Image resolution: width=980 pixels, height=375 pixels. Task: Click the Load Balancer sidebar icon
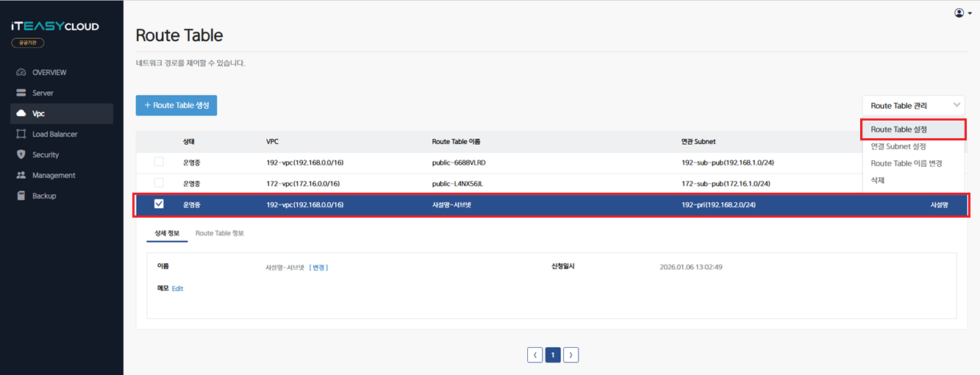pyautogui.click(x=21, y=135)
